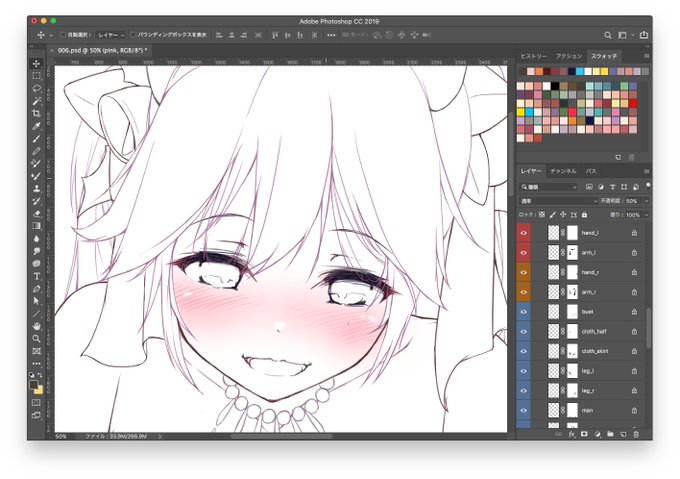Click the search magnifier icon top right

coord(608,35)
